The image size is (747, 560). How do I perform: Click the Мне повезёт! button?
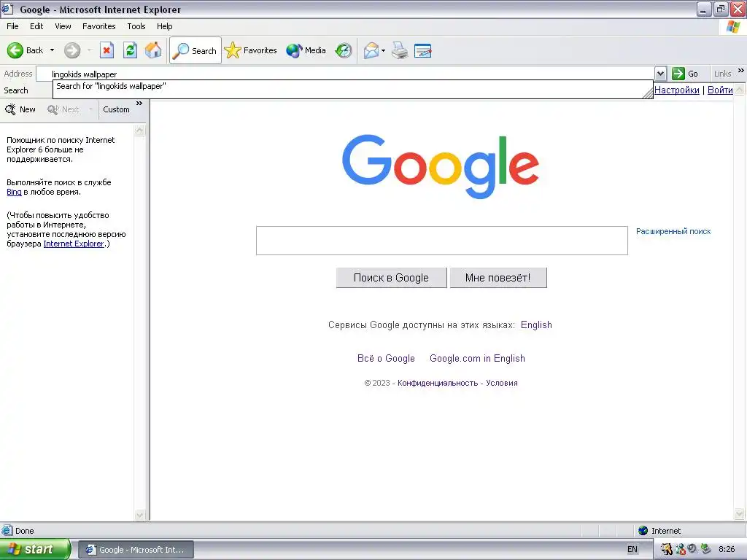pos(498,278)
